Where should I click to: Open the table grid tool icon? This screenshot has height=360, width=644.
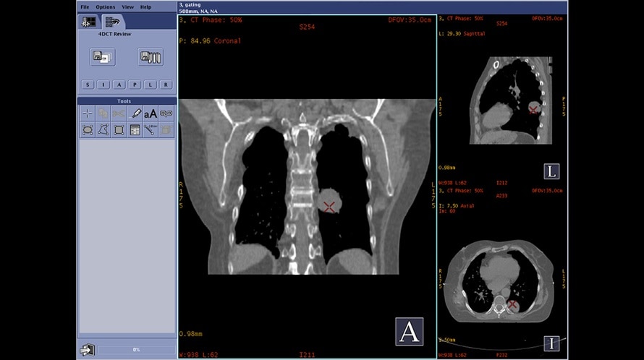click(x=135, y=130)
